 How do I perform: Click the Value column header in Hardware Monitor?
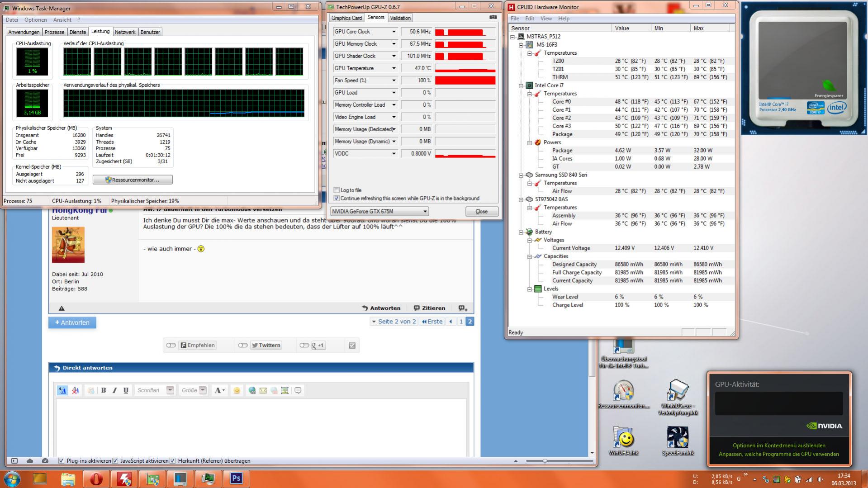pyautogui.click(x=631, y=28)
